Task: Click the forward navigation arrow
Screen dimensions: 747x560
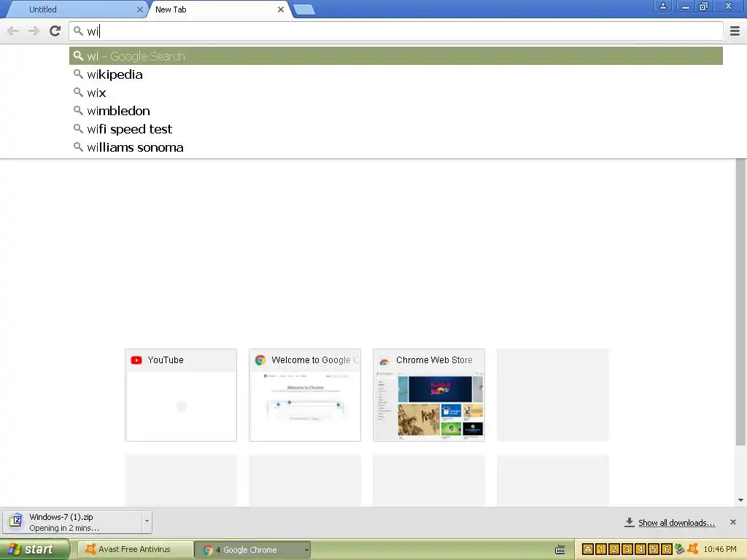Action: (34, 31)
